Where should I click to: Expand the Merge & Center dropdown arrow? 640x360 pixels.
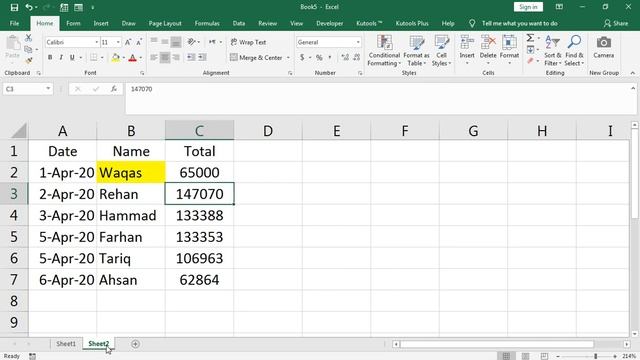(x=288, y=58)
